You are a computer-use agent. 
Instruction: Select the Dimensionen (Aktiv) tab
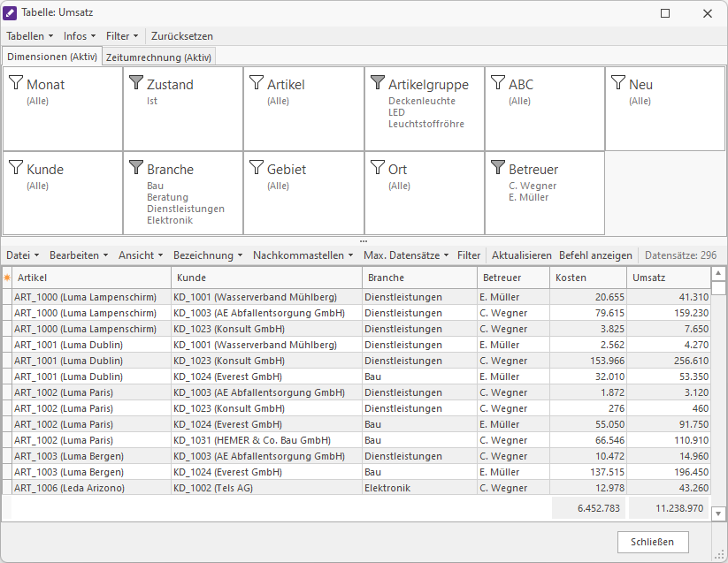pyautogui.click(x=52, y=57)
